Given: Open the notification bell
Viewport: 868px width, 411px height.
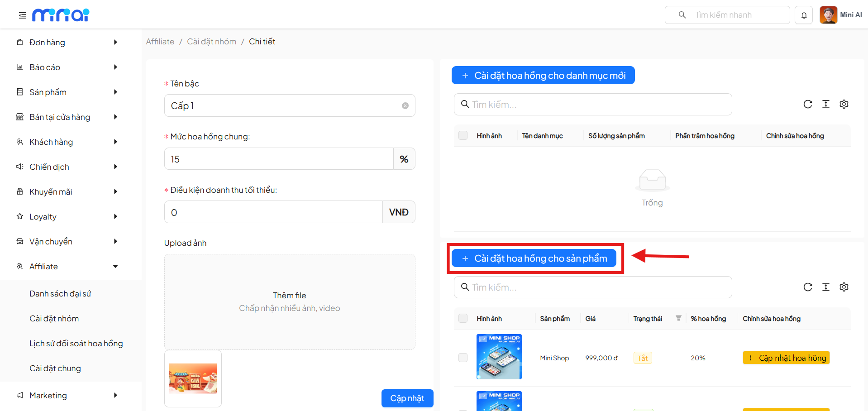Looking at the screenshot, I should point(804,15).
